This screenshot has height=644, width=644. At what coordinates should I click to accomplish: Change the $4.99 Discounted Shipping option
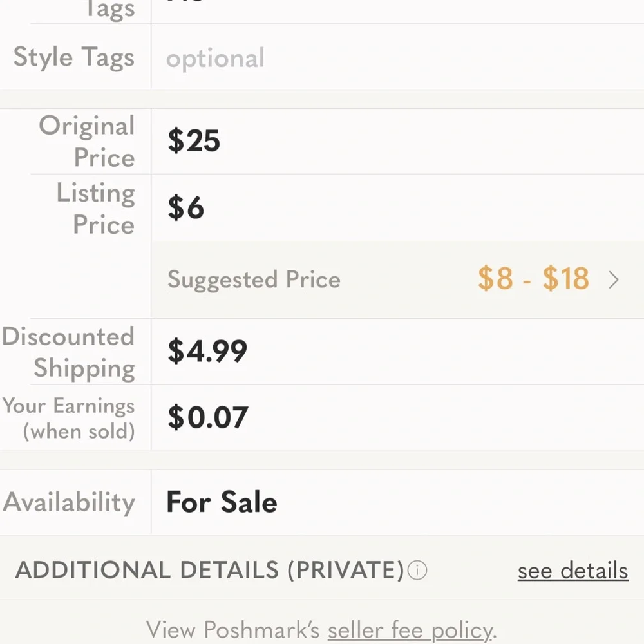click(x=397, y=352)
